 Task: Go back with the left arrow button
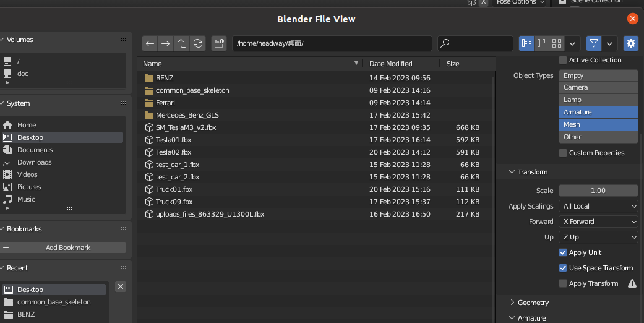pos(150,43)
